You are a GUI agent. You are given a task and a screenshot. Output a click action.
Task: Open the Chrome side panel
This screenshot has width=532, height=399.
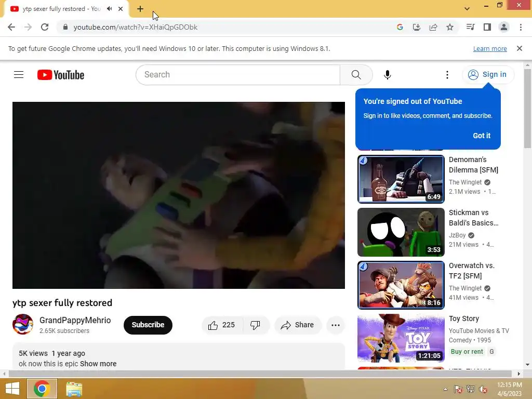click(x=487, y=27)
